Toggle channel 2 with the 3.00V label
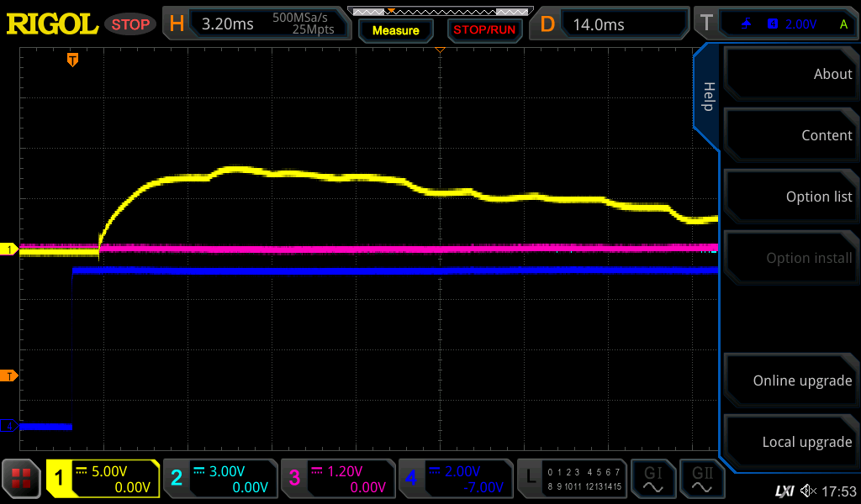Image resolution: width=861 pixels, height=504 pixels. [219, 479]
